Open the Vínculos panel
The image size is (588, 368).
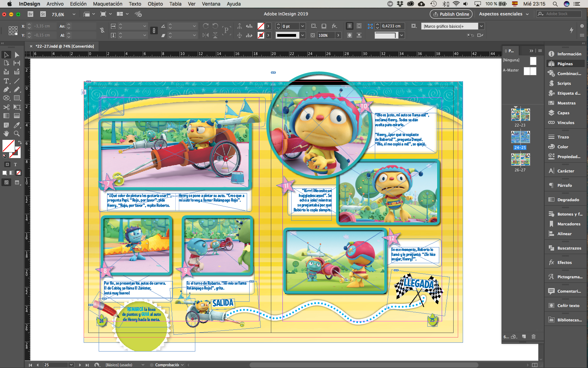[565, 123]
